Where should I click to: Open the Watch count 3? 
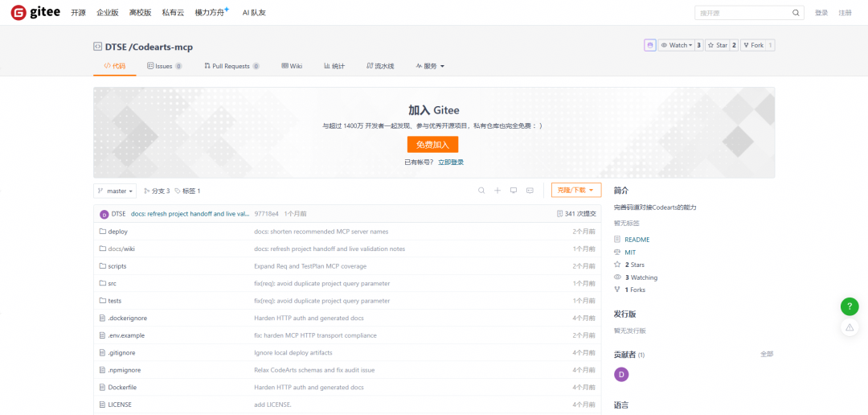click(698, 45)
